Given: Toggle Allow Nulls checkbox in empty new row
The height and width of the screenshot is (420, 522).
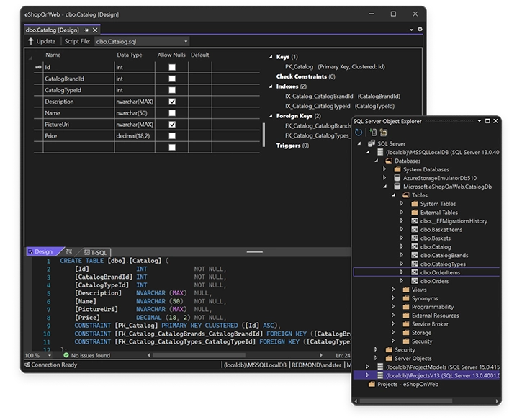Looking at the screenshot, I should pos(172,147).
